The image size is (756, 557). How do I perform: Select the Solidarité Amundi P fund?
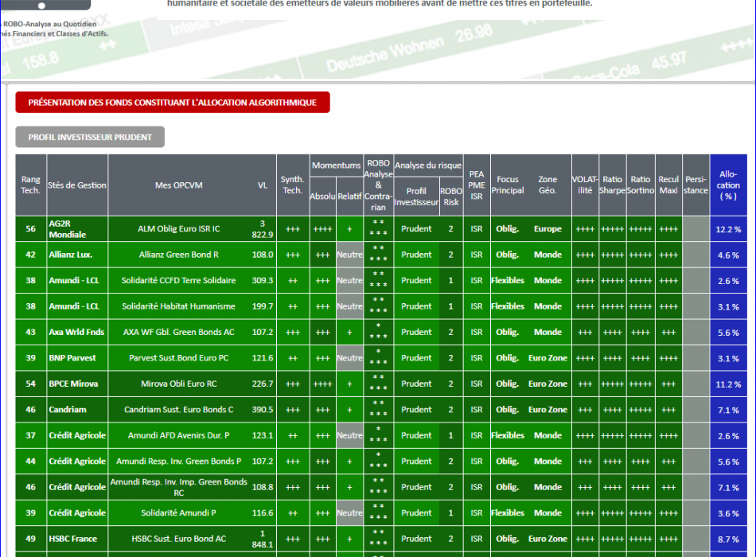coord(179,513)
